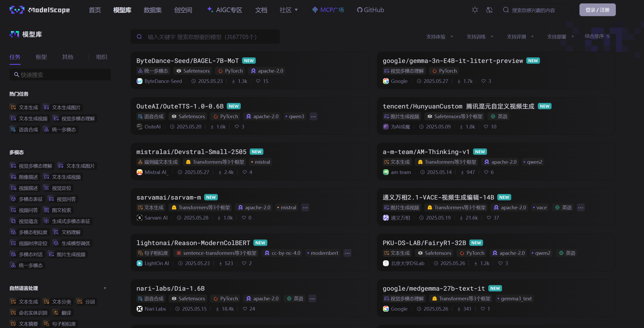Click the ModelScope logo

click(x=40, y=10)
